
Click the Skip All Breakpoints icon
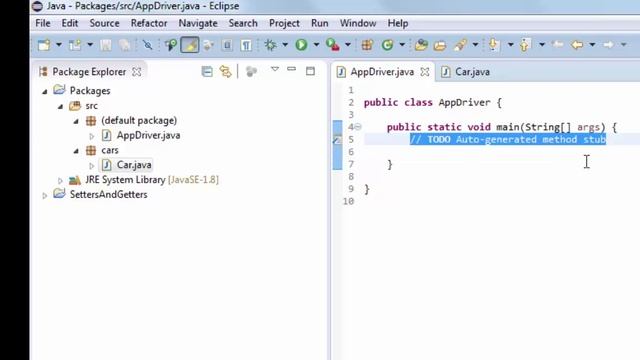coord(148,44)
